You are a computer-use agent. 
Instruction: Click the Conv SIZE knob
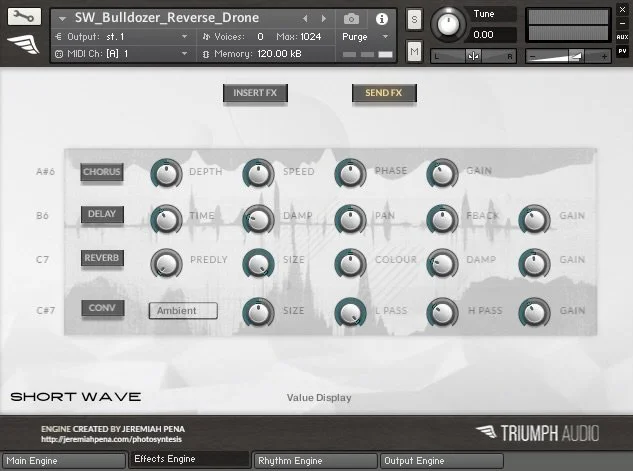258,312
